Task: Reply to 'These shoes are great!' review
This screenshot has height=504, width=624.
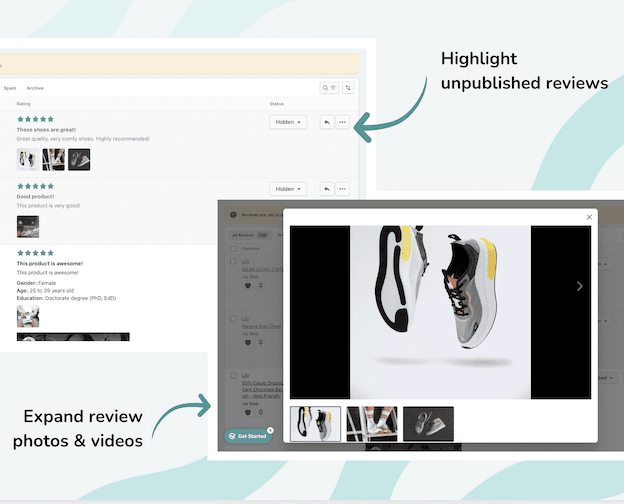Action: click(327, 122)
